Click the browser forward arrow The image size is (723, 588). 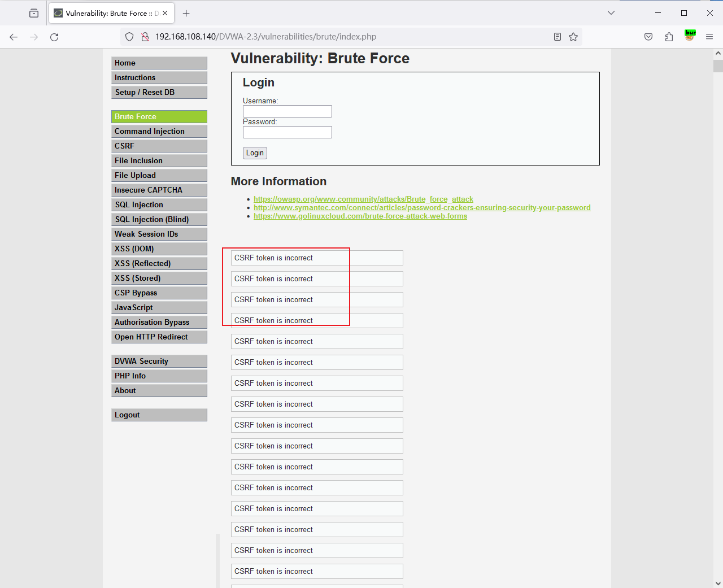(34, 37)
